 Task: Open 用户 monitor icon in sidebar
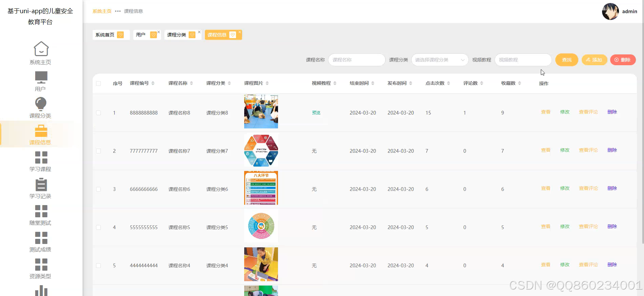[x=41, y=77]
